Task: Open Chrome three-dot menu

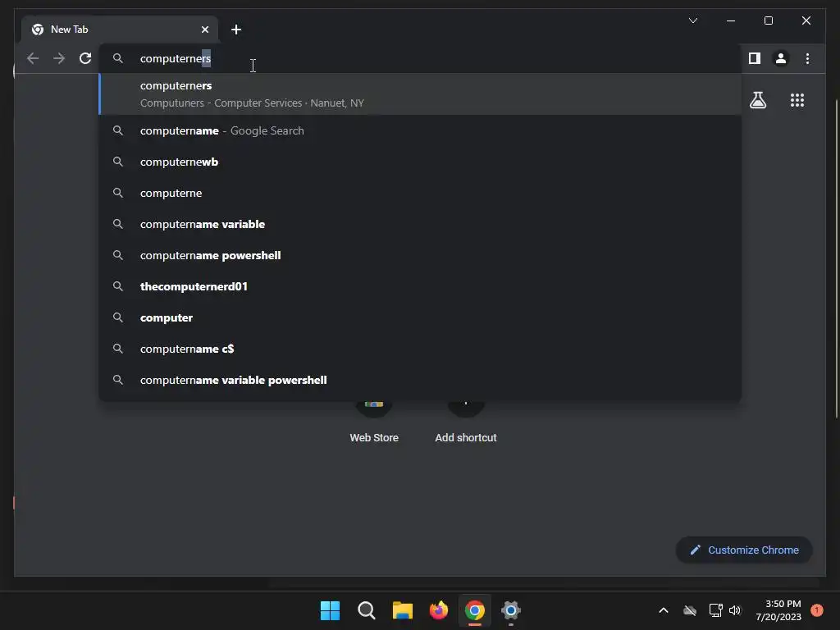Action: pos(807,58)
